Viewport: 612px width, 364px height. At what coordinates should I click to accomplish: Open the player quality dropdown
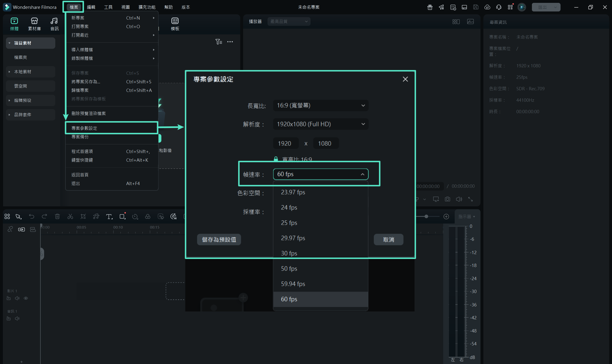point(289,21)
